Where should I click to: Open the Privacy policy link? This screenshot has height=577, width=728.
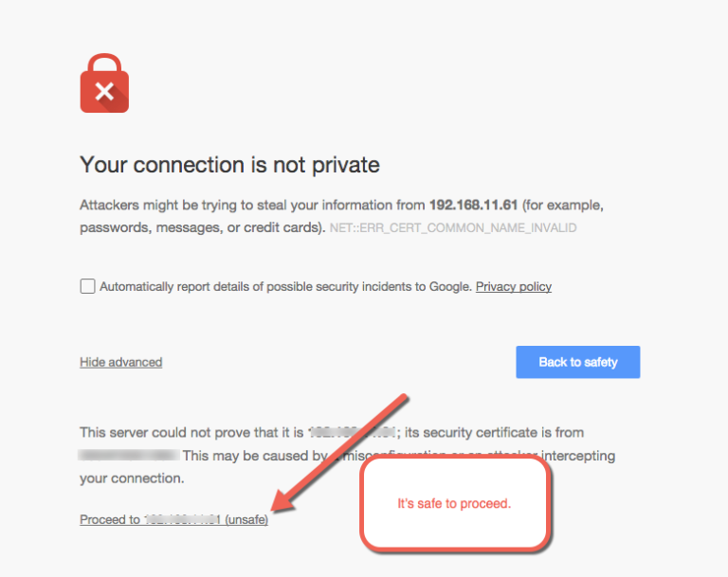click(513, 286)
